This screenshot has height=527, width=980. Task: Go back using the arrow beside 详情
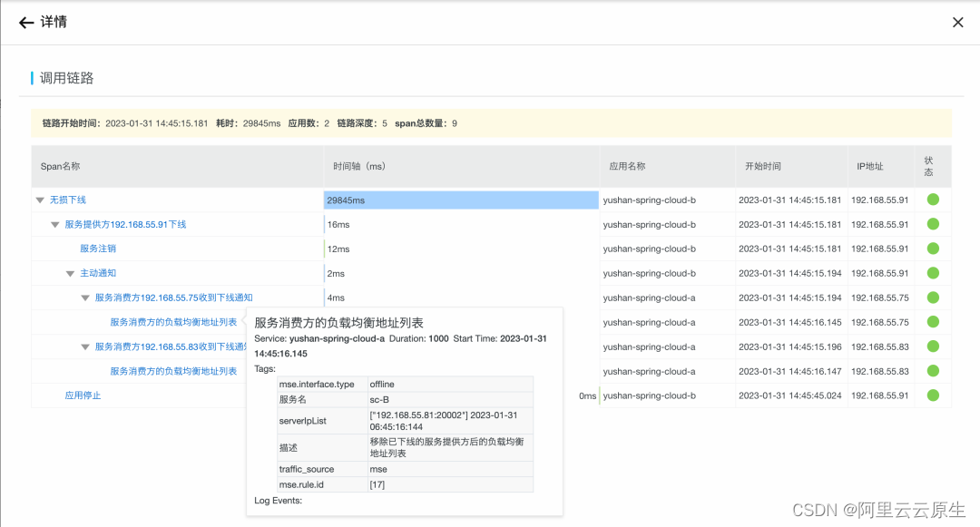[25, 23]
